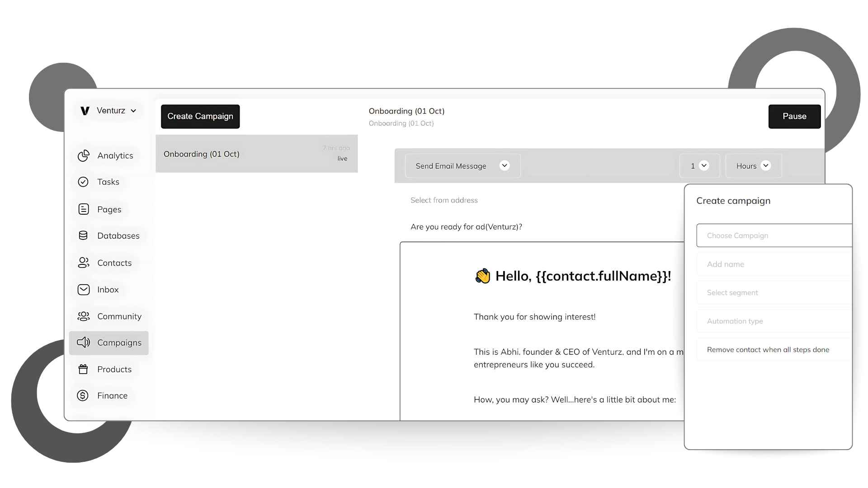The width and height of the screenshot is (868, 488).
Task: Toggle Remove contact when all steps done
Action: pos(768,350)
